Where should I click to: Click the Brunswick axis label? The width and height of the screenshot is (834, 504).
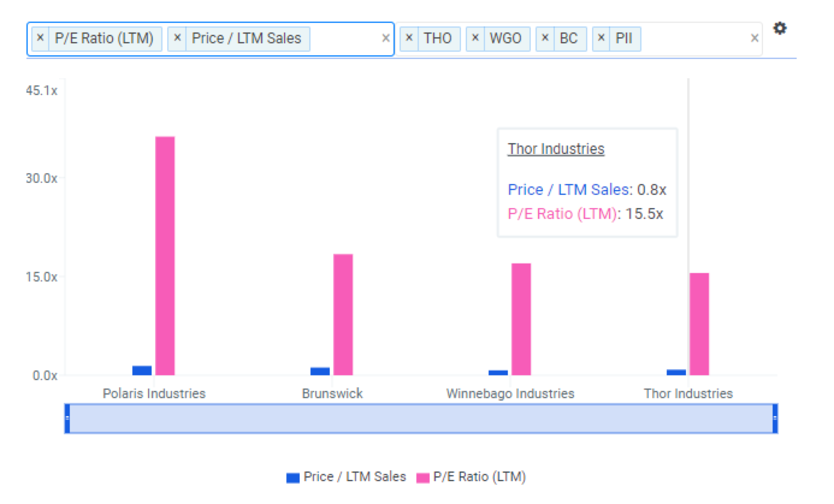pyautogui.click(x=332, y=394)
